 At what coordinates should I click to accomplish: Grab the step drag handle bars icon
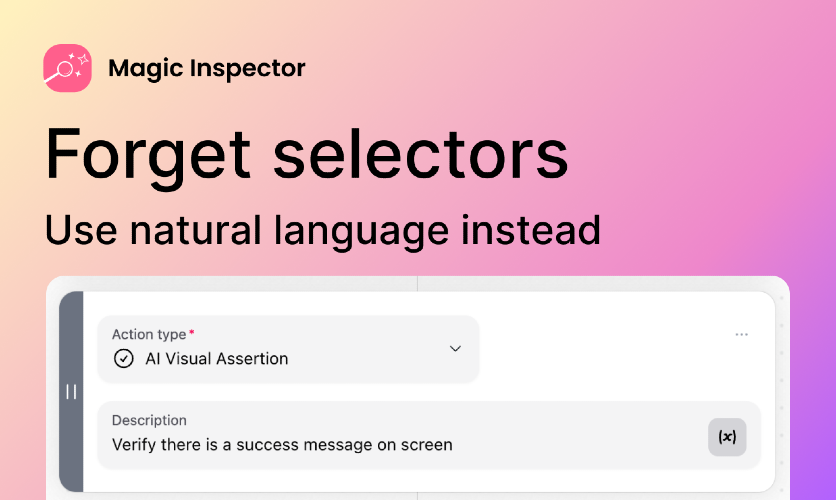click(x=71, y=392)
